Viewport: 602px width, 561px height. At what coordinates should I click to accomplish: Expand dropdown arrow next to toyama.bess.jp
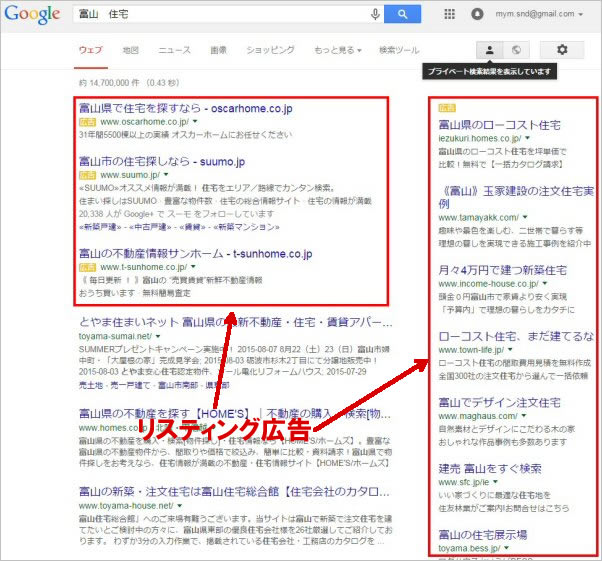507,548
